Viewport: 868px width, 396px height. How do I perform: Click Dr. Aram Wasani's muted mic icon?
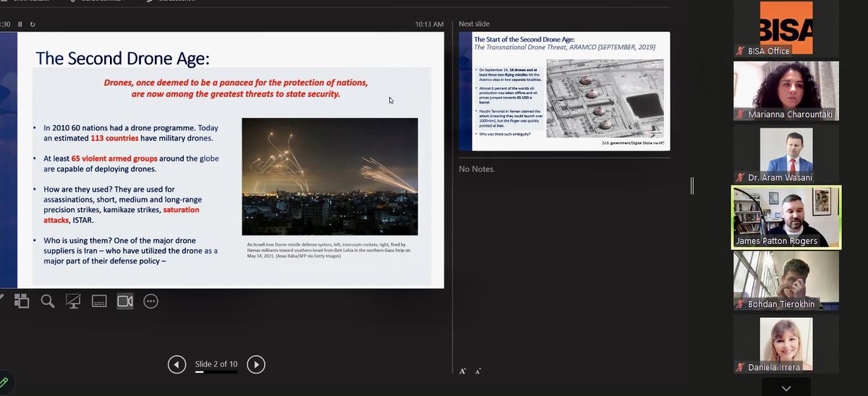(741, 177)
